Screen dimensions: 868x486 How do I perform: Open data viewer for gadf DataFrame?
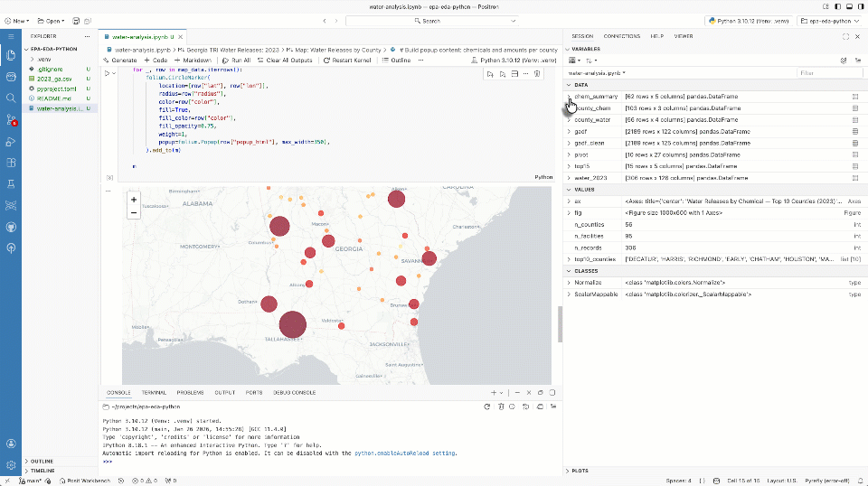[x=854, y=131]
